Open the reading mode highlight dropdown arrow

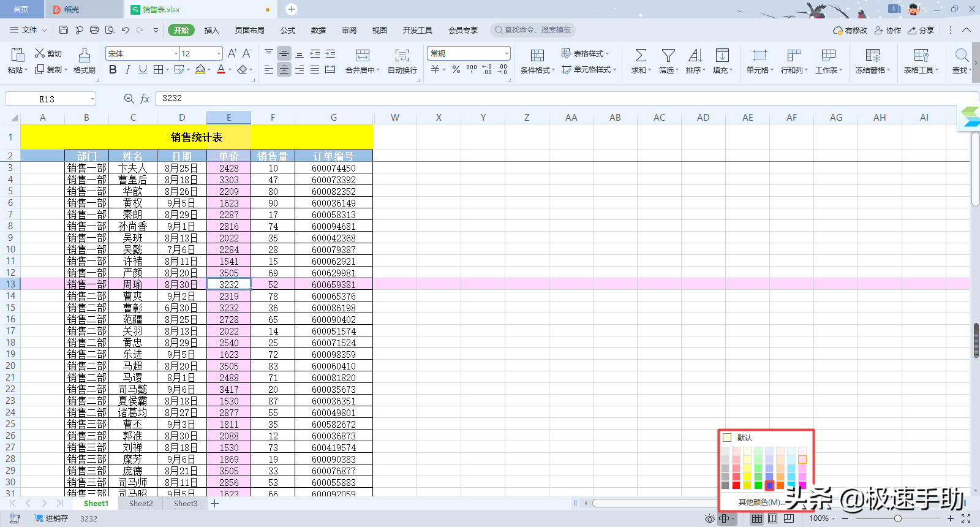[x=733, y=518]
